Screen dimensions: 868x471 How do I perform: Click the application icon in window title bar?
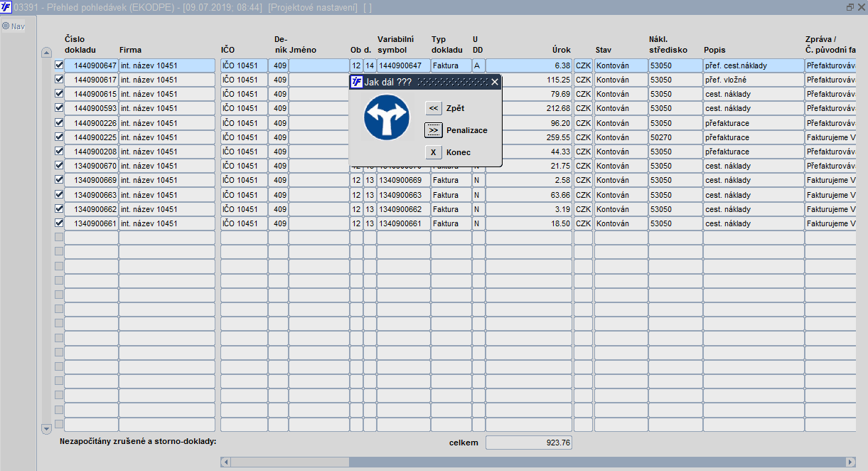[6, 7]
